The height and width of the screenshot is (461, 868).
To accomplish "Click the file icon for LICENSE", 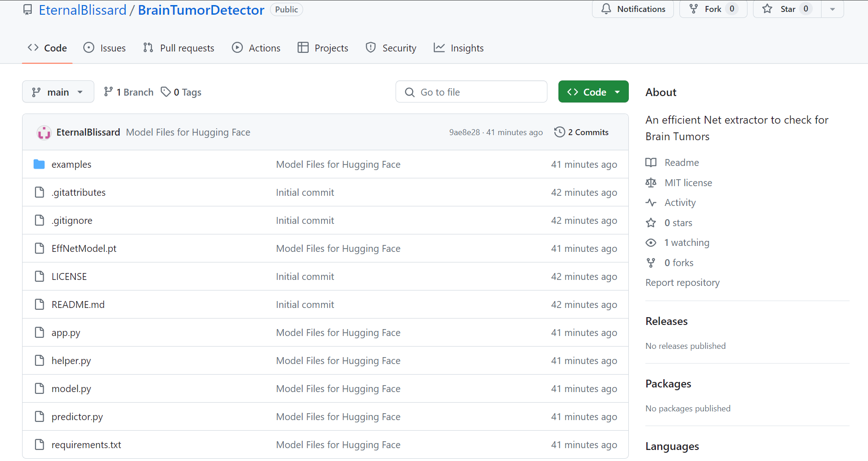I will tap(40, 276).
